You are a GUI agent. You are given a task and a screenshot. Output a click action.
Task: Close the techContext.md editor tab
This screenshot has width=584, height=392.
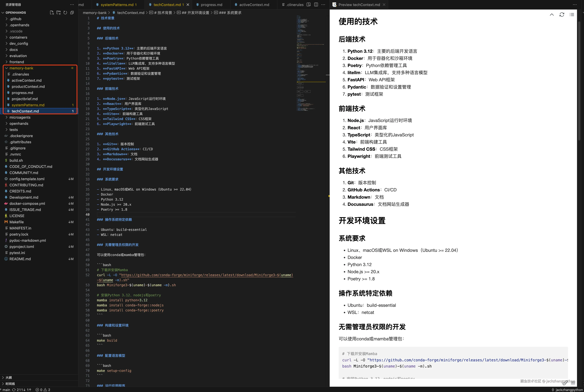click(188, 5)
